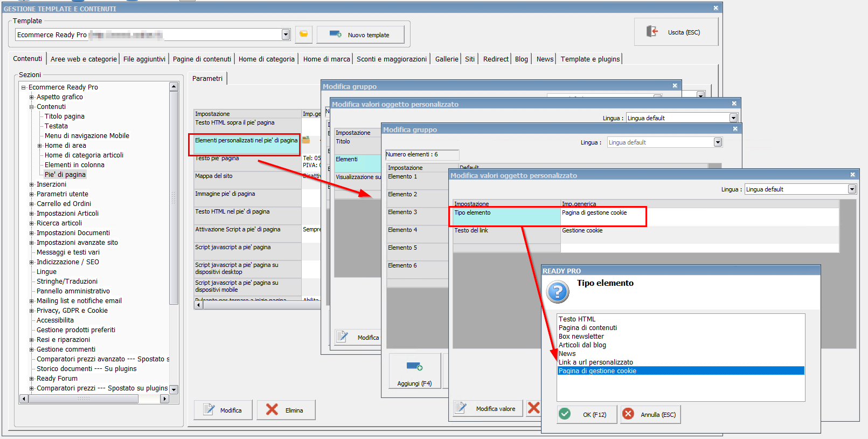Click the green check icon on OK (F12)
868x439 pixels.
coord(565,414)
